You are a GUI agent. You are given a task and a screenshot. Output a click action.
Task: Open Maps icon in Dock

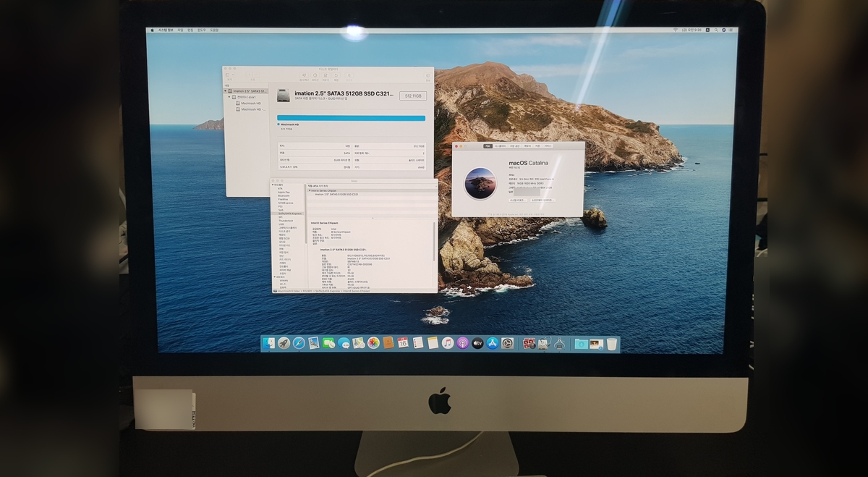[x=359, y=343]
